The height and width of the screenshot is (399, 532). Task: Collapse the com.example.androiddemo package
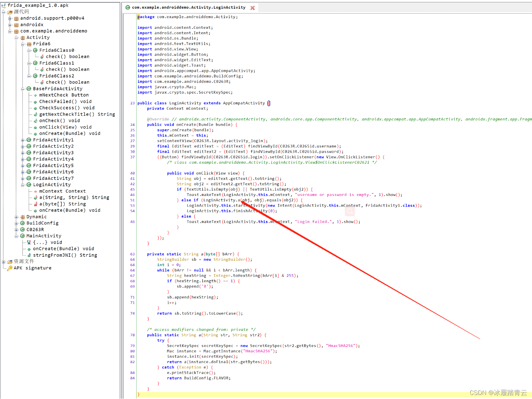pyautogui.click(x=10, y=31)
